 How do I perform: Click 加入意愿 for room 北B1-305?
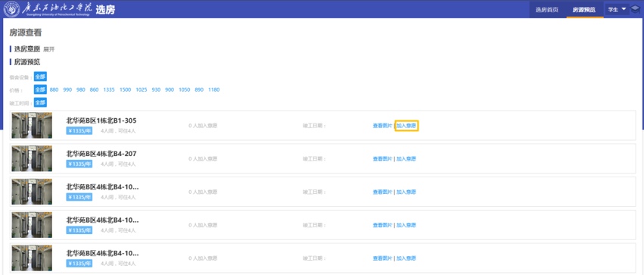point(406,126)
